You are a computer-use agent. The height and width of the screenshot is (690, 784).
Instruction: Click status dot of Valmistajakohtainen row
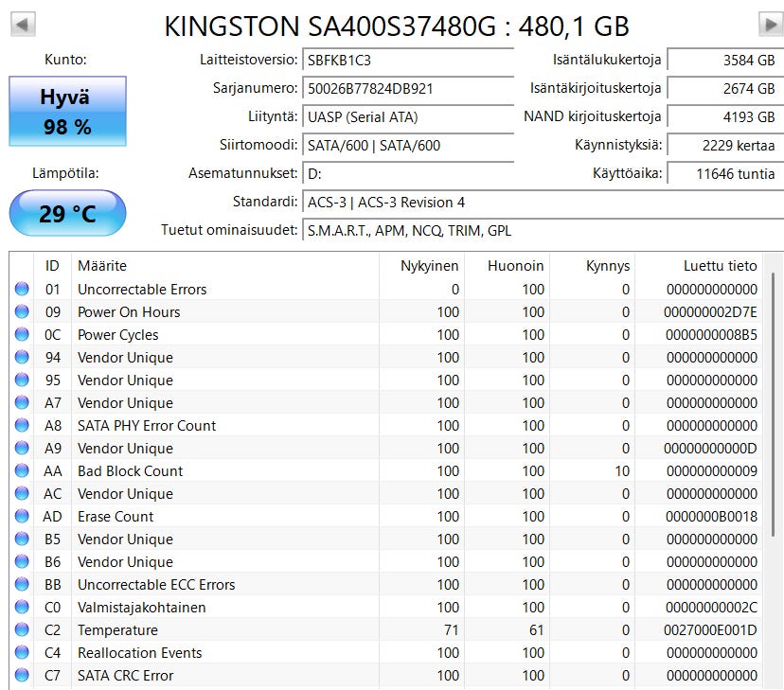(x=22, y=607)
